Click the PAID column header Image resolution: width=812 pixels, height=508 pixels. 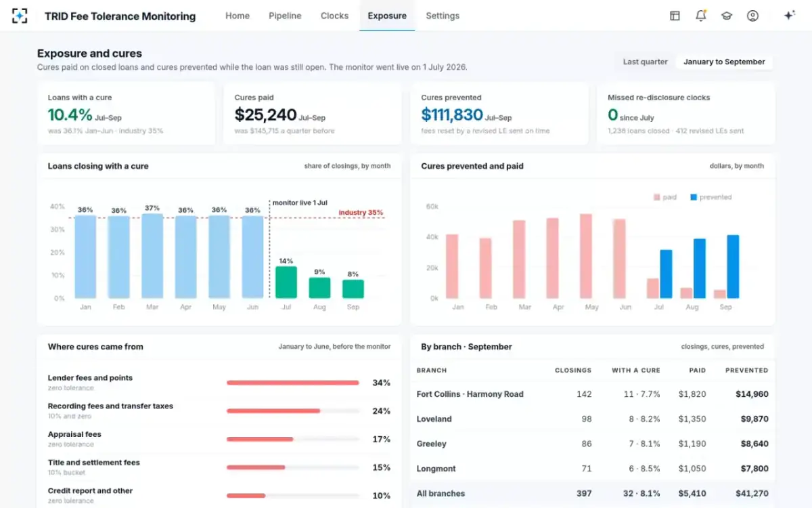click(x=698, y=371)
